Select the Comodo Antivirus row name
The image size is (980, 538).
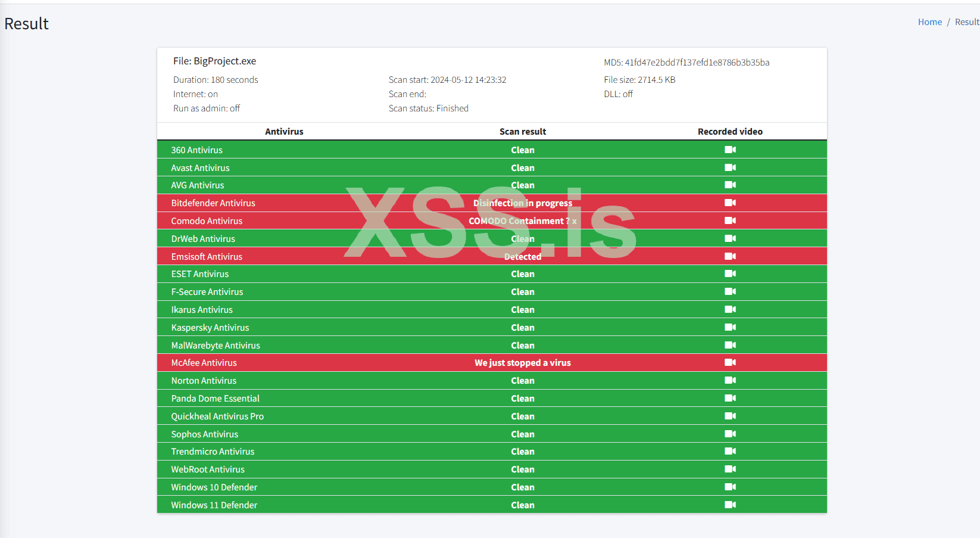click(x=207, y=221)
